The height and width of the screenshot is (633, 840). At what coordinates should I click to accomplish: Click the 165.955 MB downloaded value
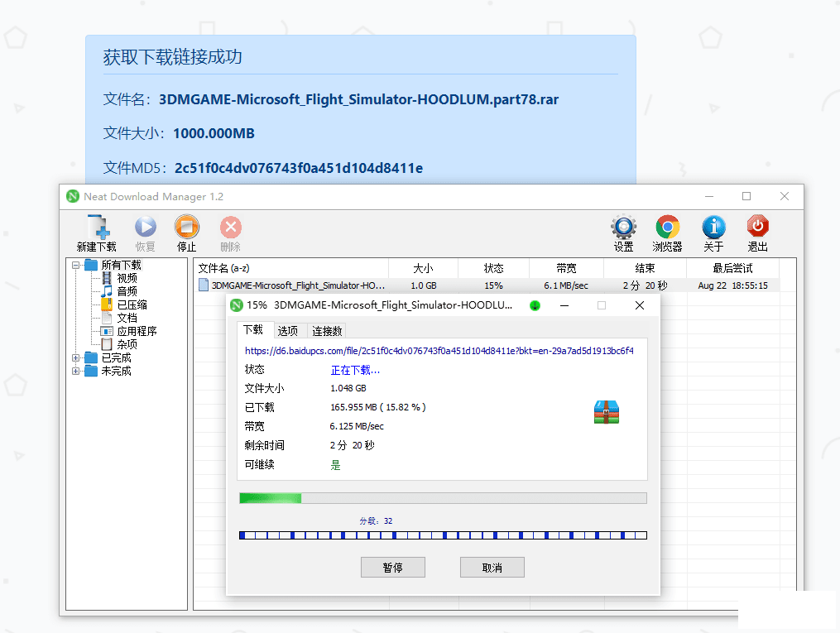point(378,408)
